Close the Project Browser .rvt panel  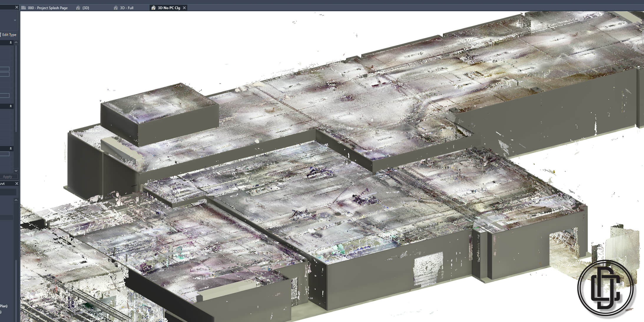tap(16, 183)
